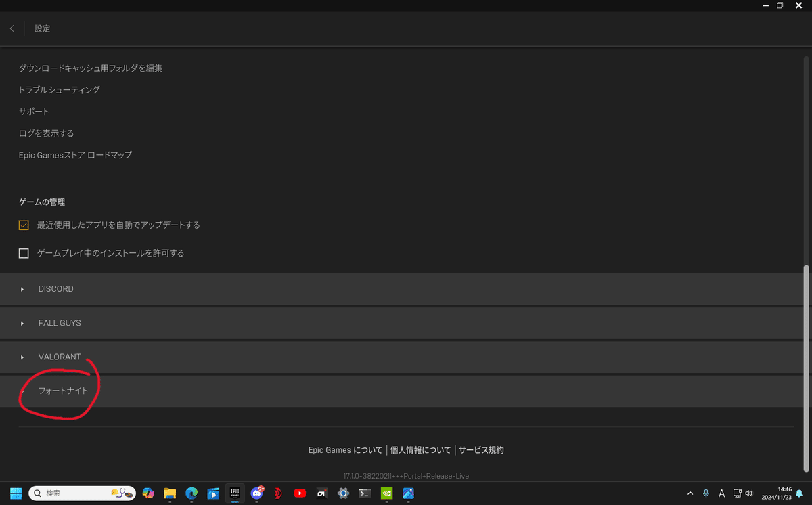This screenshot has width=812, height=505.
Task: Select ログを表示する to view logs
Action: tap(47, 133)
